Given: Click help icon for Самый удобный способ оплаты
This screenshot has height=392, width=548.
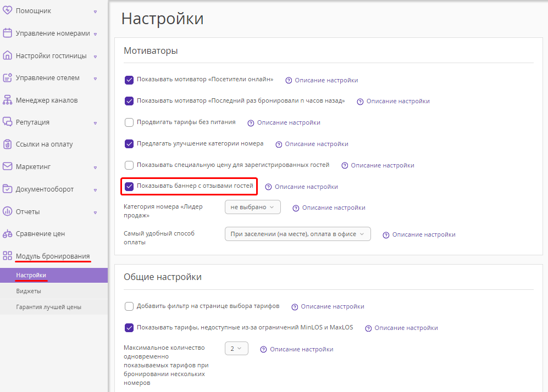Looking at the screenshot, I should click(x=386, y=235).
